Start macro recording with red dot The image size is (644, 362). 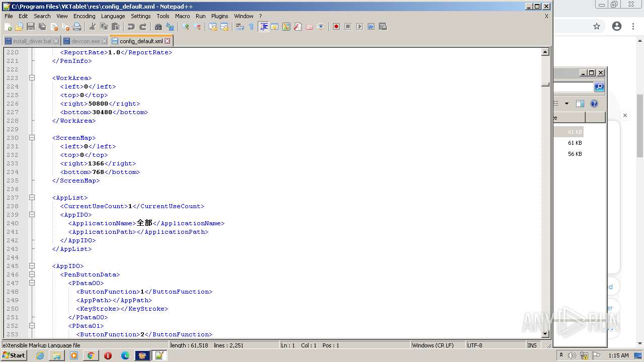(336, 27)
